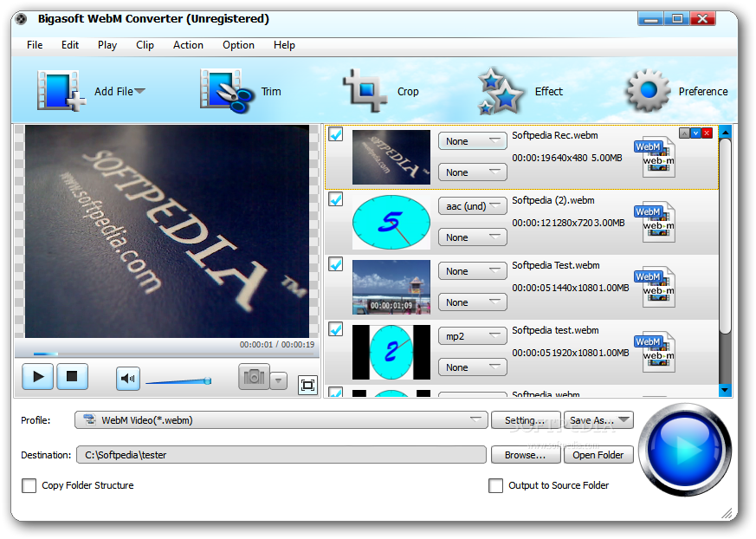Move Softpedia Rec.webm down with the blue arrow

point(695,133)
